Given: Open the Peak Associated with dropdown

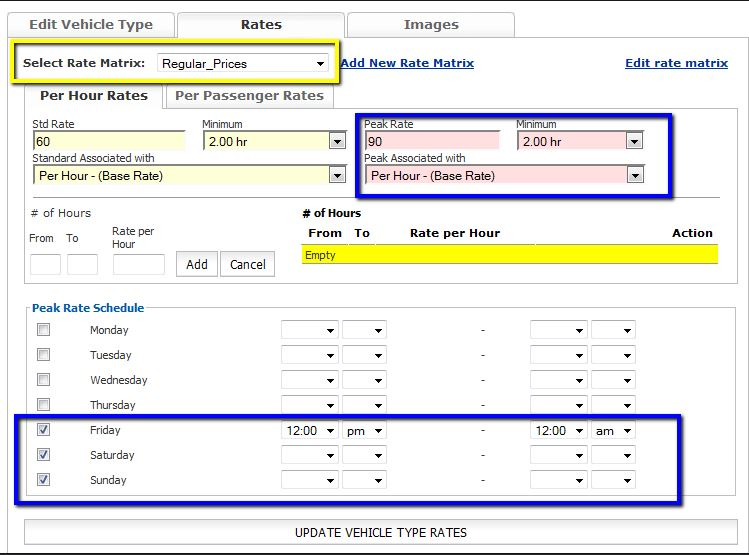Looking at the screenshot, I should coord(504,175).
